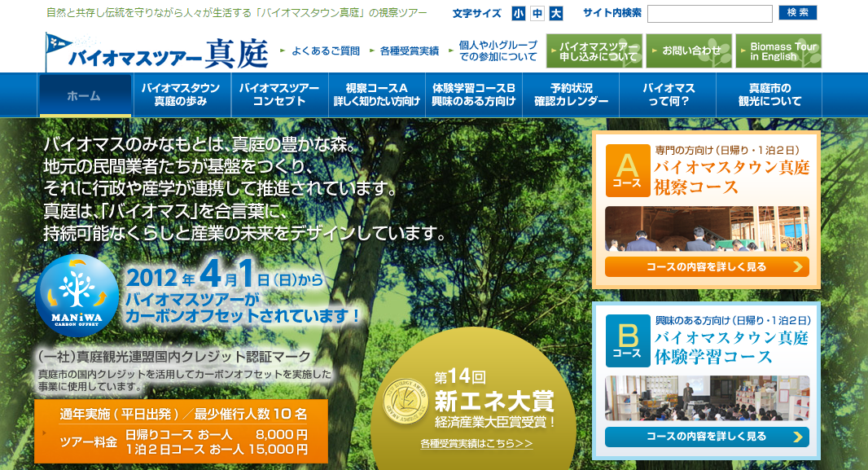
Task: Open 視察コースA nav item
Action: click(x=376, y=94)
